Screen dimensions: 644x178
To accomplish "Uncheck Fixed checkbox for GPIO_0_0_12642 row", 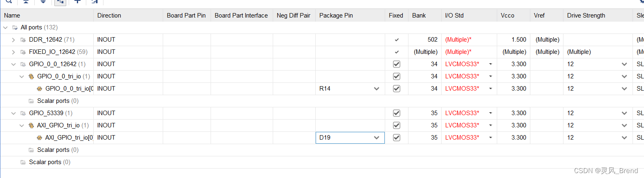I will tap(397, 64).
